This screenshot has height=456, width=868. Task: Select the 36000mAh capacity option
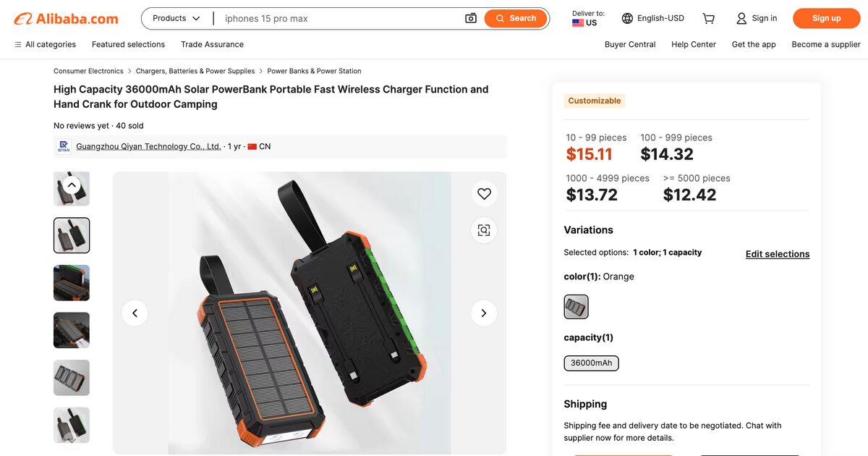click(591, 363)
